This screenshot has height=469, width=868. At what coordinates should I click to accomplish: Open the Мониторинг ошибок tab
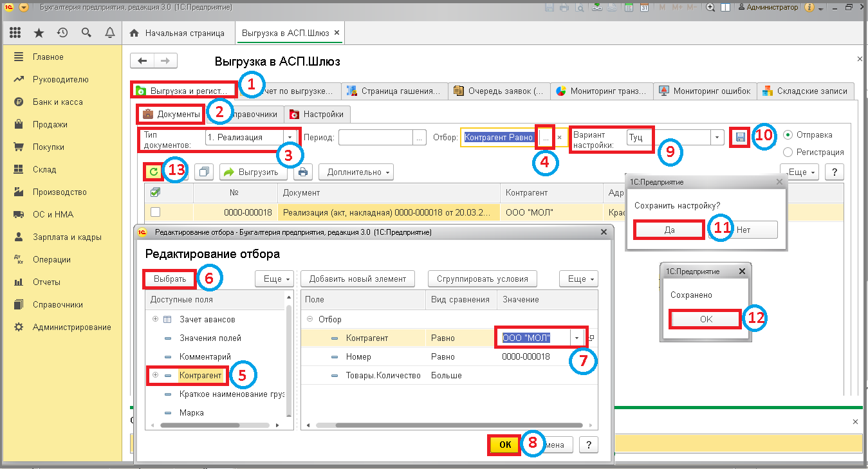point(705,91)
